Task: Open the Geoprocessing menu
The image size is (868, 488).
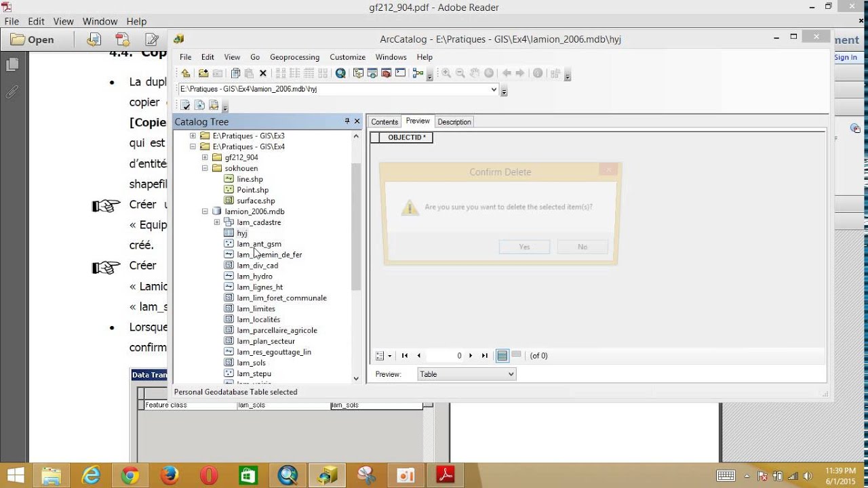Action: [x=294, y=57]
